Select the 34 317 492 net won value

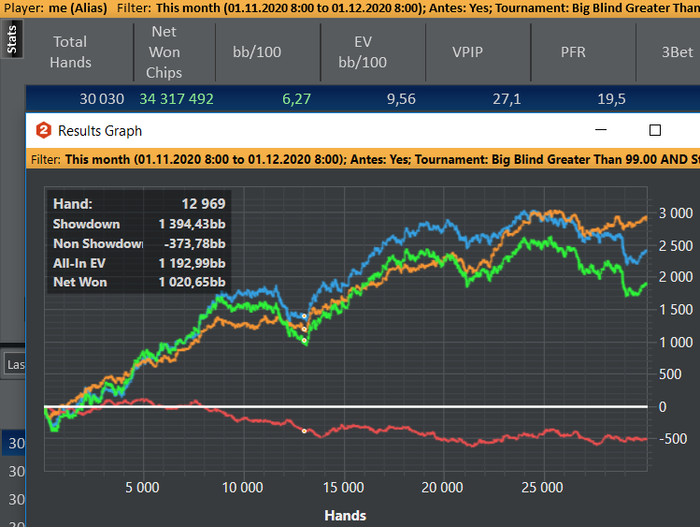click(x=176, y=99)
